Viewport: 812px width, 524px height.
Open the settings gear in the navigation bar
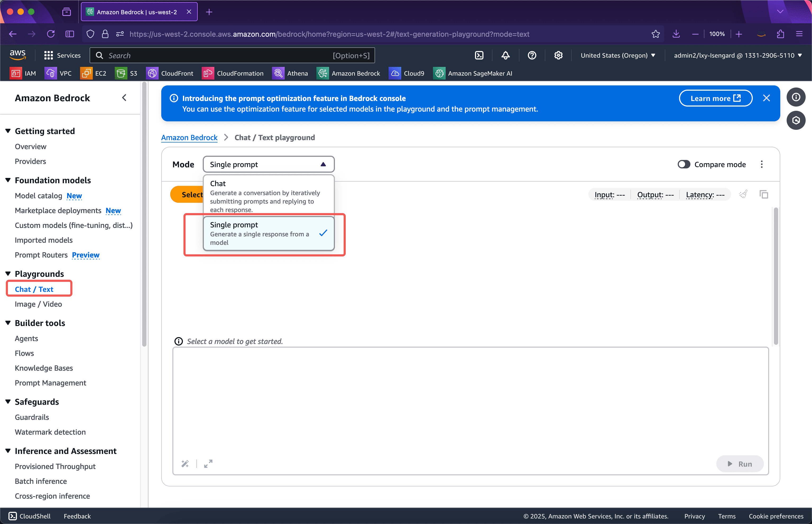coord(558,55)
